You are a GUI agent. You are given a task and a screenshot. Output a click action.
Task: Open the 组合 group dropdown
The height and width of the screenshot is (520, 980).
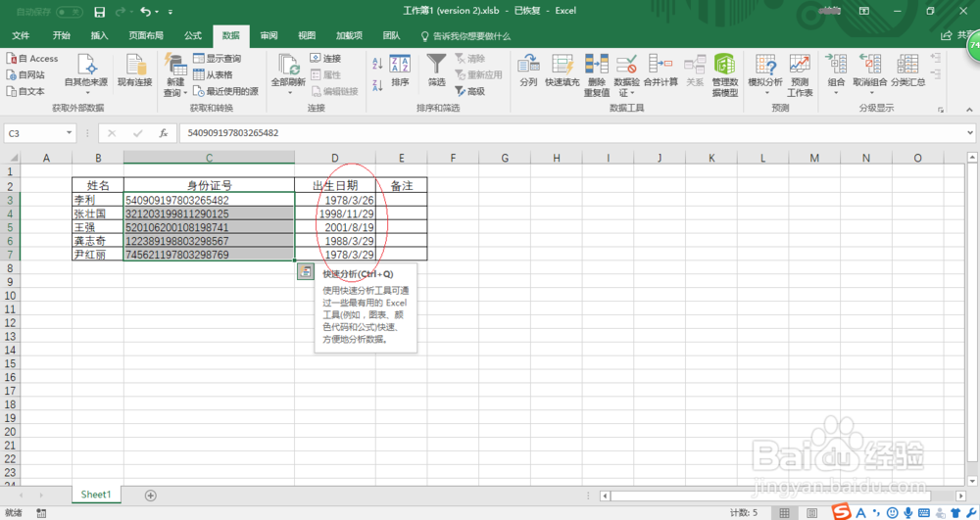(x=836, y=74)
